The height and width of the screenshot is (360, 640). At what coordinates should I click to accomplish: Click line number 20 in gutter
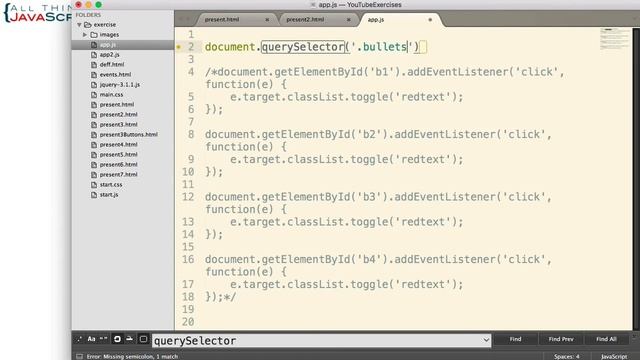coord(188,322)
